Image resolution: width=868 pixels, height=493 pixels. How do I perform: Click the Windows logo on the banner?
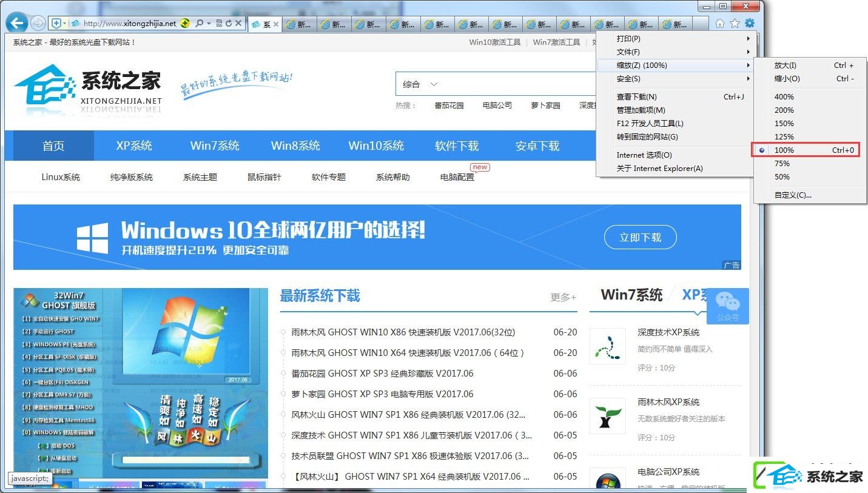(x=92, y=237)
